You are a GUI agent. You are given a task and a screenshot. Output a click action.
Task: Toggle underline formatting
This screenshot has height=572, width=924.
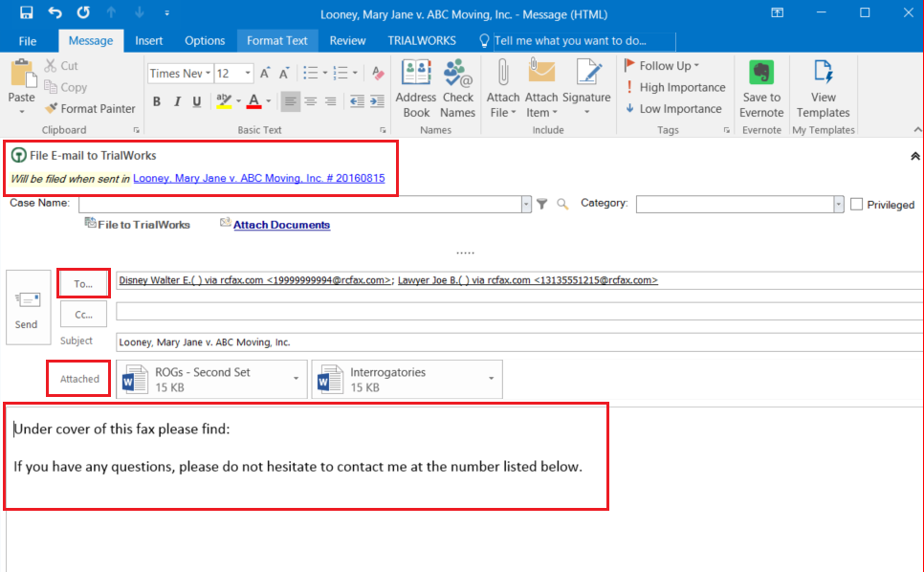pyautogui.click(x=197, y=101)
